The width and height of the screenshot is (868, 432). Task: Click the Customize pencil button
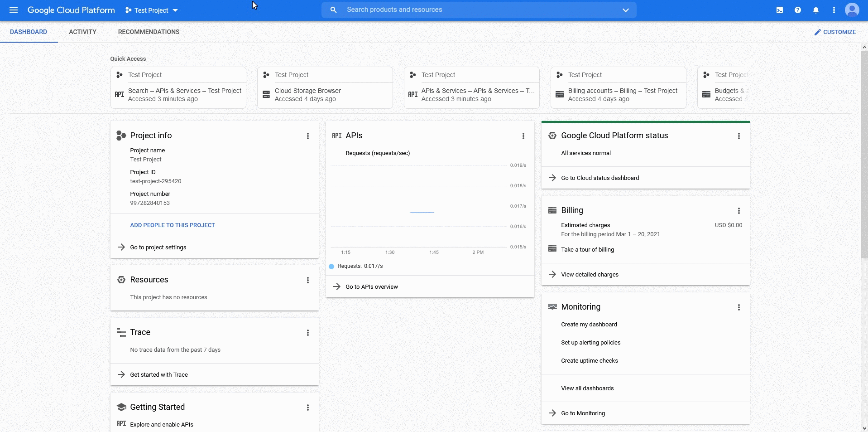(835, 32)
